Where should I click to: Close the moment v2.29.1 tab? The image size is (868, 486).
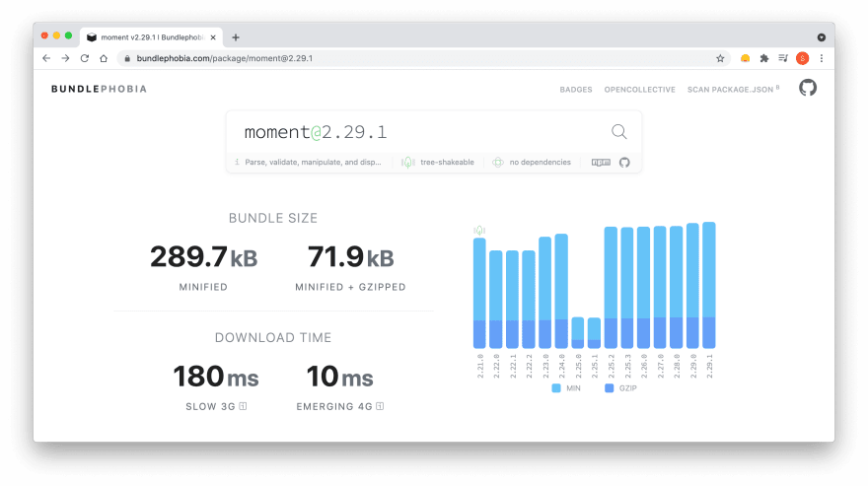[x=213, y=37]
